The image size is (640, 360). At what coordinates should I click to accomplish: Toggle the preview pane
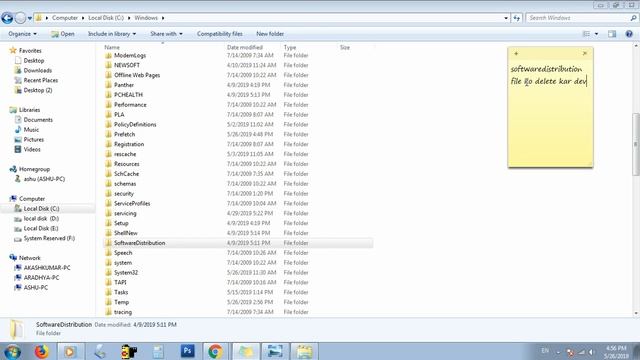(x=612, y=34)
